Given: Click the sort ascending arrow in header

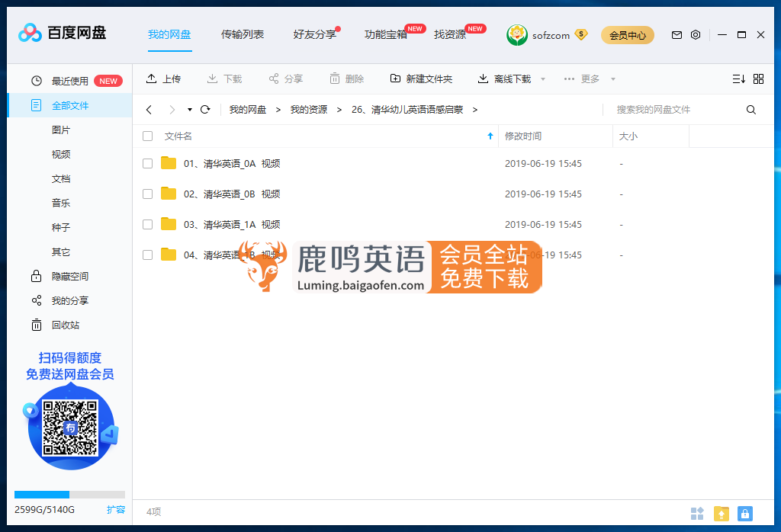Looking at the screenshot, I should 490,136.
